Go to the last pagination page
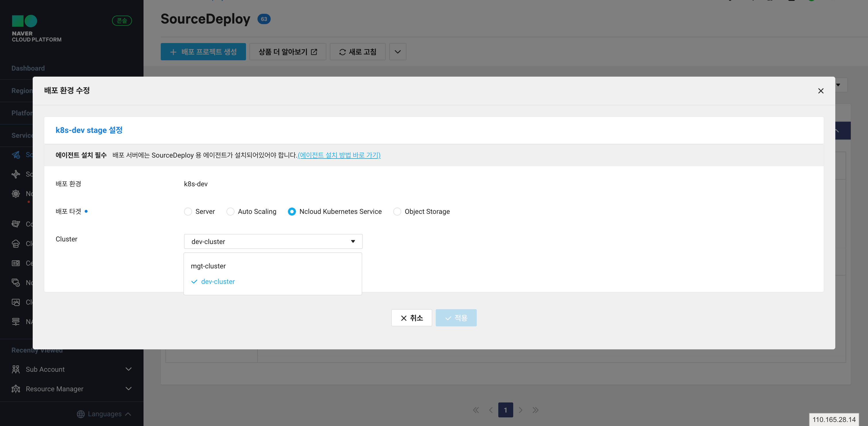The width and height of the screenshot is (868, 426). (x=535, y=410)
